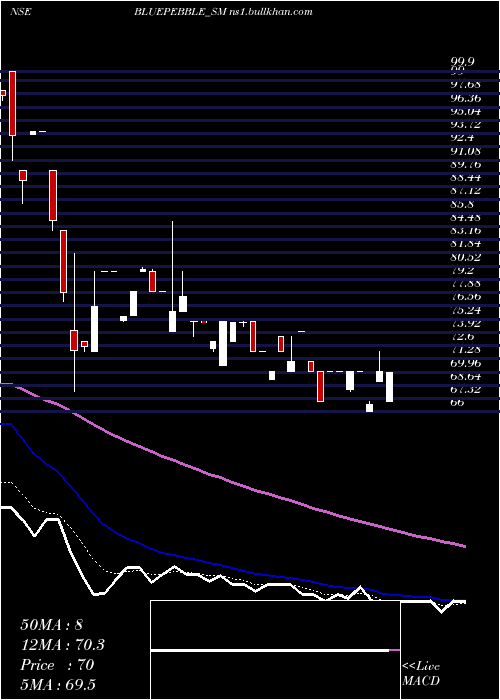Click the NSE exchange label
The image size is (500, 700).
(20, 12)
